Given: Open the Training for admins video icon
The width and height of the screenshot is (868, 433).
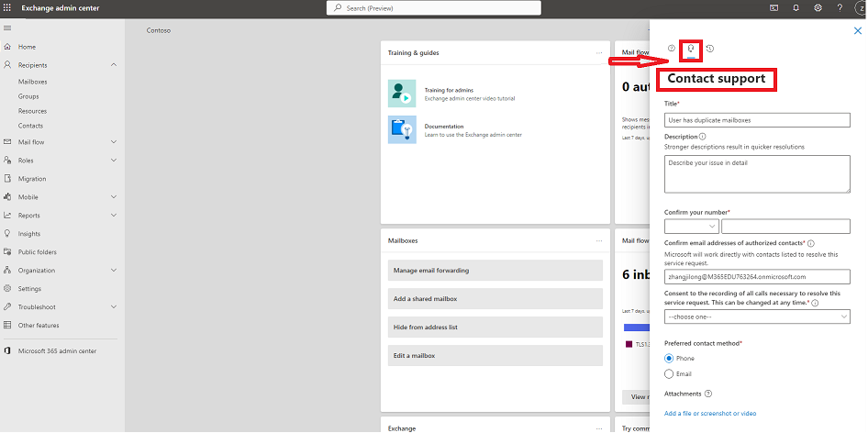Looking at the screenshot, I should point(402,94).
